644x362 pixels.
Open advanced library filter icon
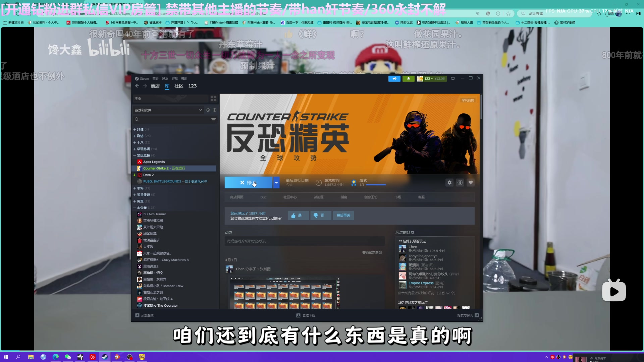tap(213, 120)
